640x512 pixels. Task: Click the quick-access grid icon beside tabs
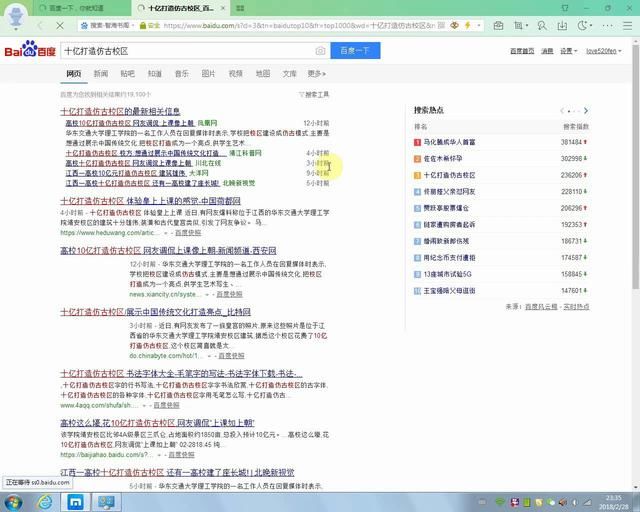point(240,8)
